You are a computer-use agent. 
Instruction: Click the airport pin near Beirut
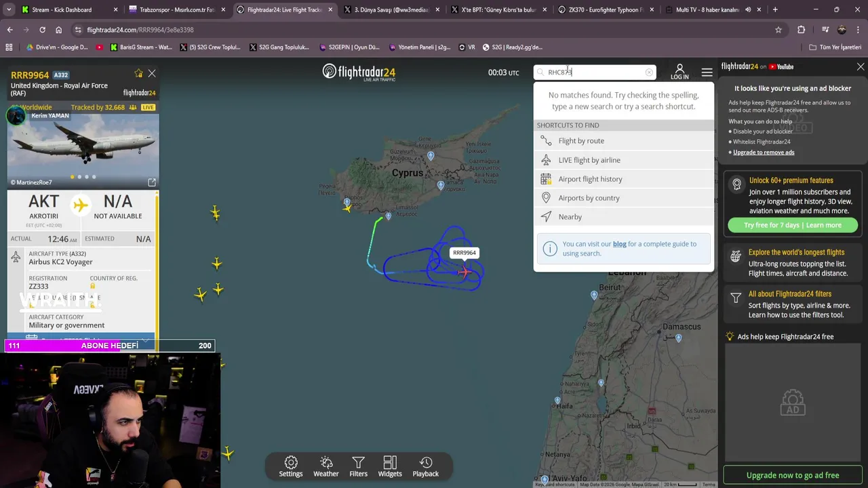tap(594, 295)
